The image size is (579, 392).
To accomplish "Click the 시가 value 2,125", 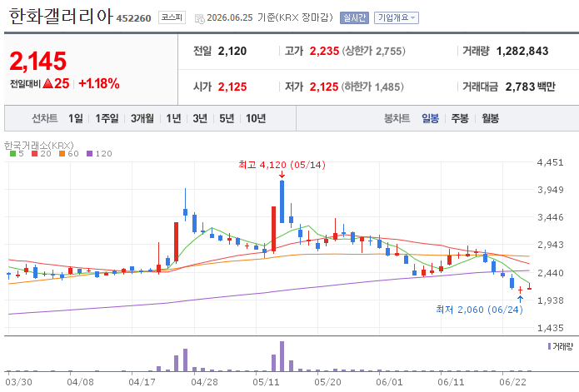I will coord(232,87).
